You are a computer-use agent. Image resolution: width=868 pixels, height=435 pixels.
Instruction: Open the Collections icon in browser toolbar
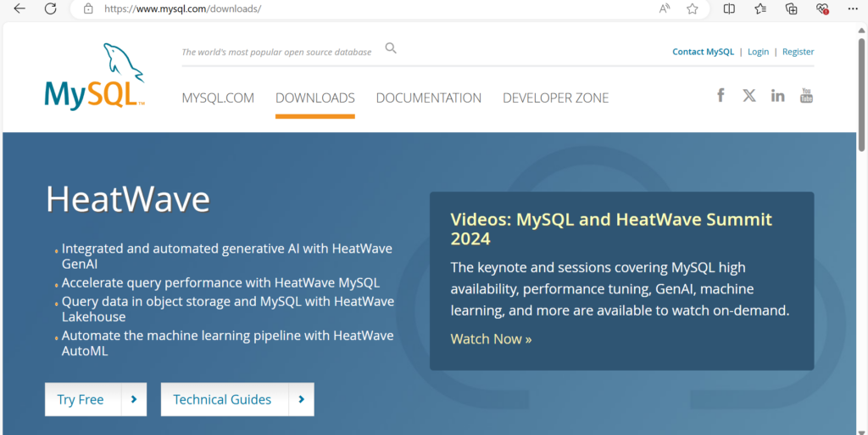792,8
